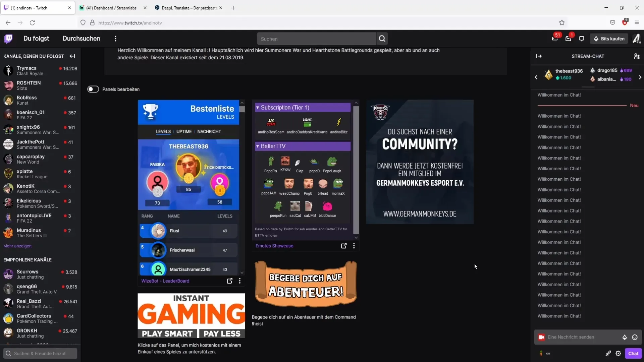Open the chat community users icon

pos(636,56)
